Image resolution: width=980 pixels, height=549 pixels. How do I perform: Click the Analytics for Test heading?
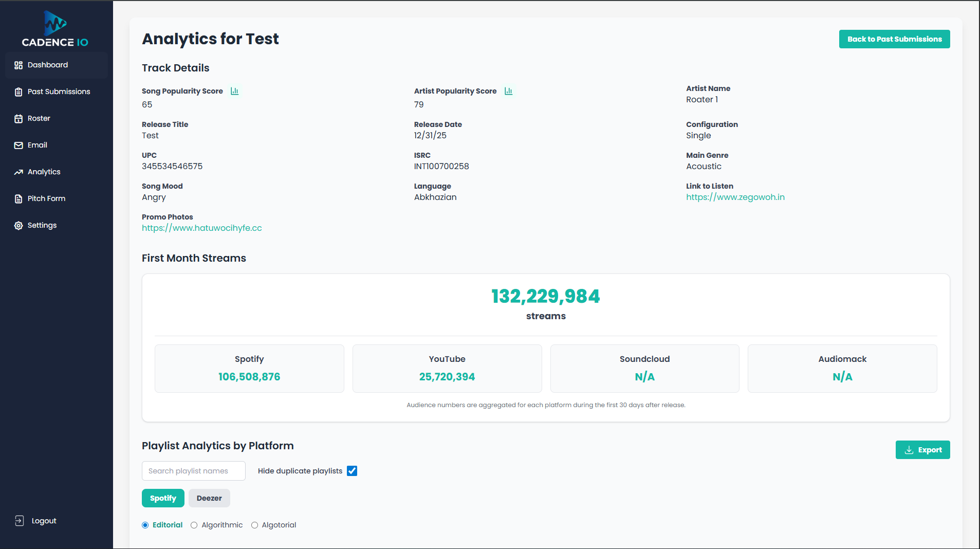210,39
